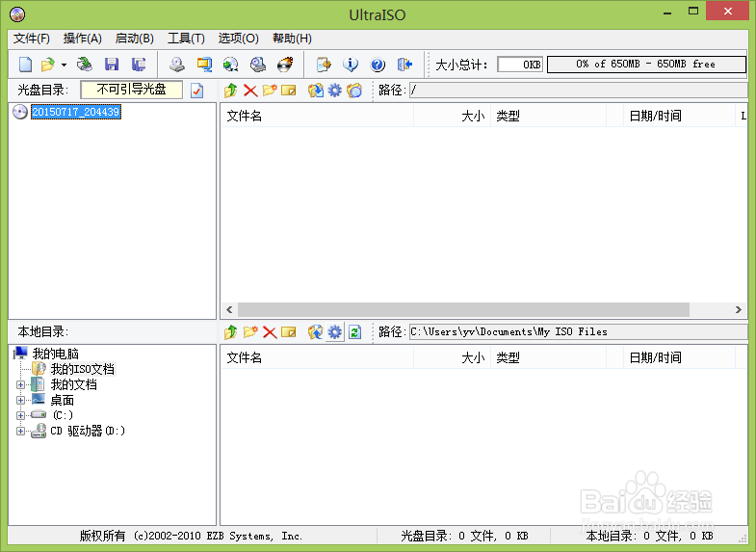Select 桌面 in the local tree
Image resolution: width=756 pixels, height=552 pixels.
click(x=63, y=400)
